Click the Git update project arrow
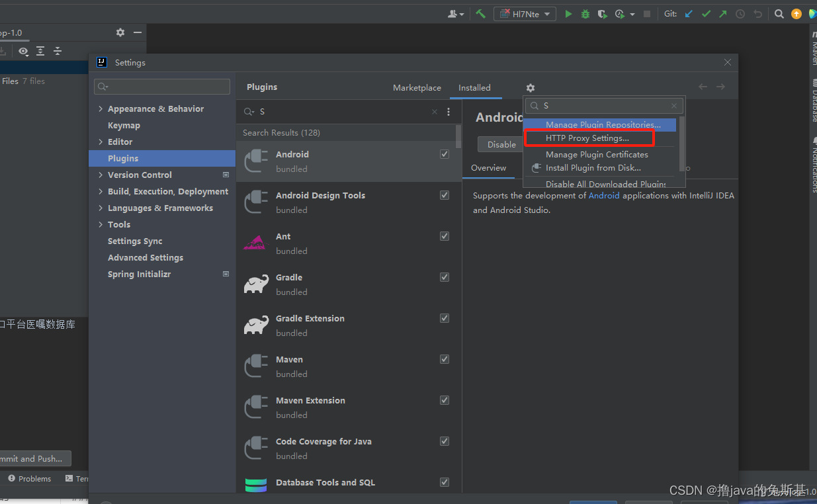The width and height of the screenshot is (817, 504). 689,14
